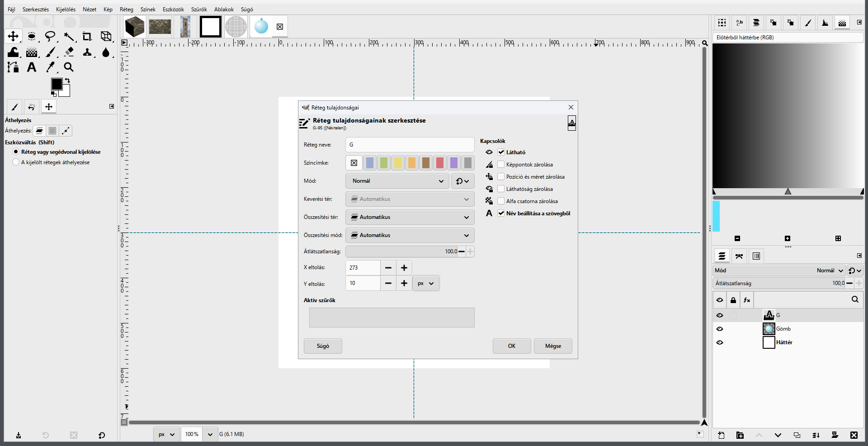Cancel with the Mégse button

(553, 346)
